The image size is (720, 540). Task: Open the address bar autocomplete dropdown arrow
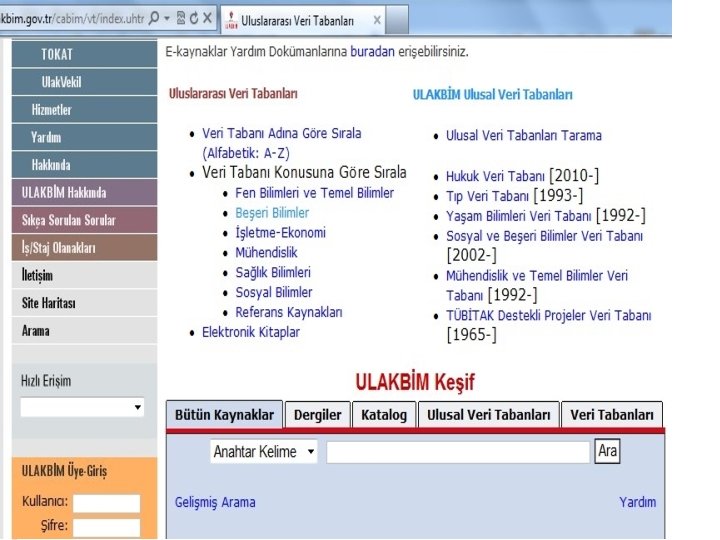(x=167, y=18)
